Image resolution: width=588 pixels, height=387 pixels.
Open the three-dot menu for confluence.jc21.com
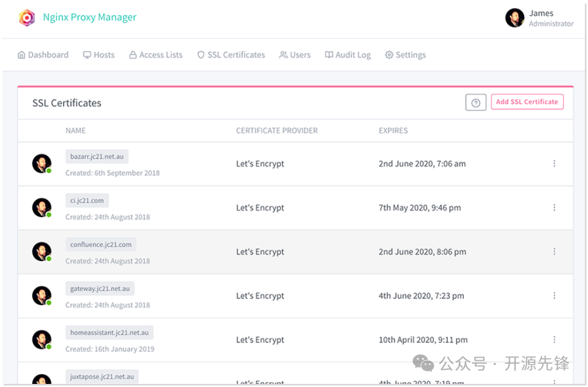(554, 251)
